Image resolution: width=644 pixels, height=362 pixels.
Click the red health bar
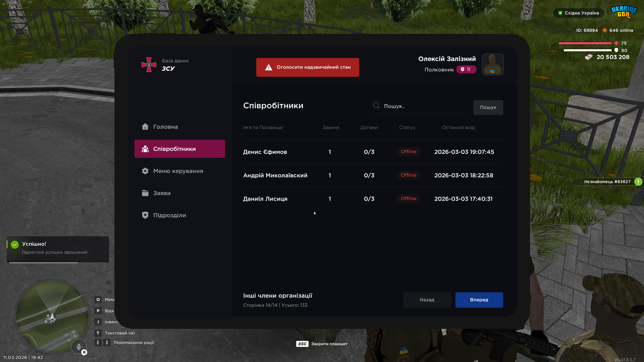[x=585, y=43]
